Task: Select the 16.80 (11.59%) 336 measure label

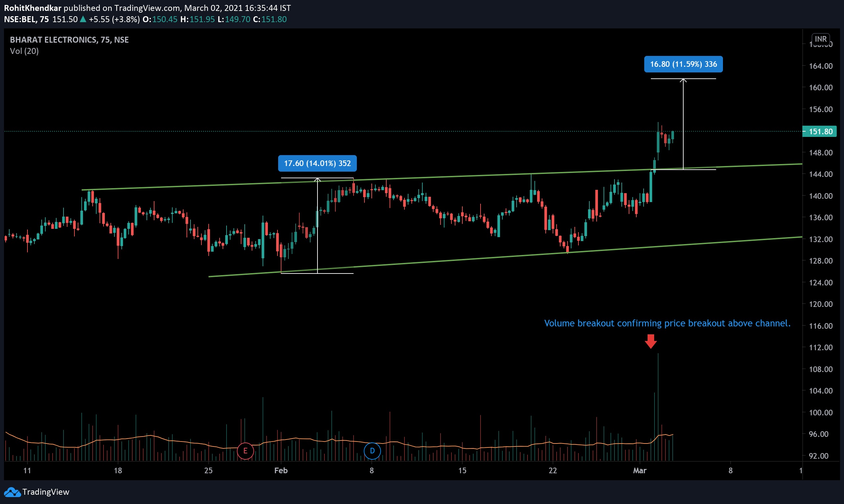Action: point(683,64)
